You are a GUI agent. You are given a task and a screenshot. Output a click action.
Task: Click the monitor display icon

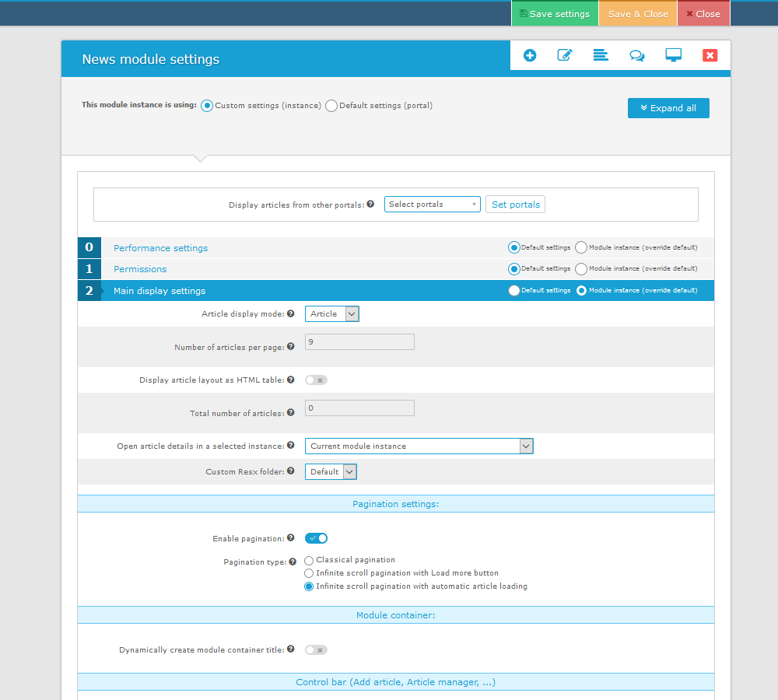point(673,55)
